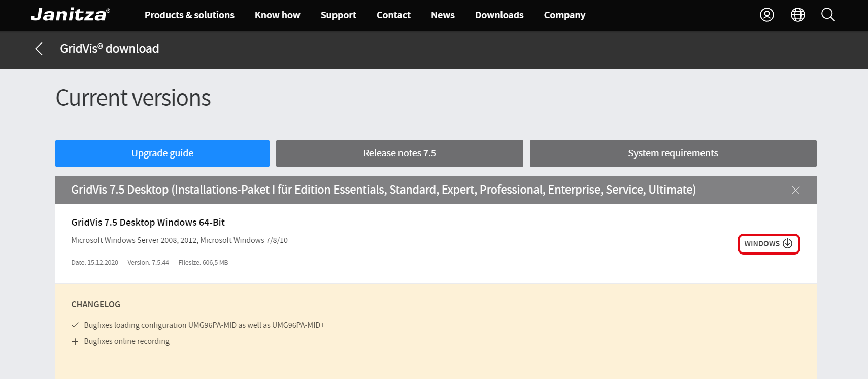Click the plus icon beside Bugfixes online recording
The height and width of the screenshot is (379, 868).
[x=75, y=342]
